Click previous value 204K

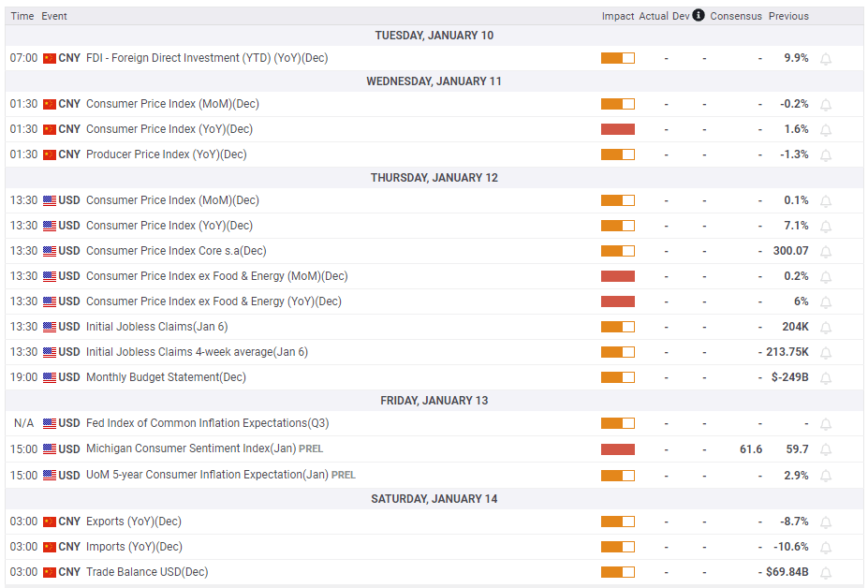(796, 327)
